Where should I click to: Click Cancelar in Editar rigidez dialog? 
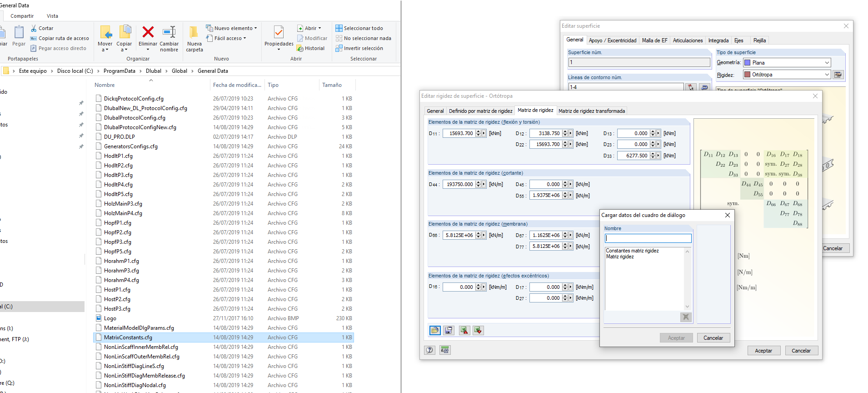tap(801, 351)
